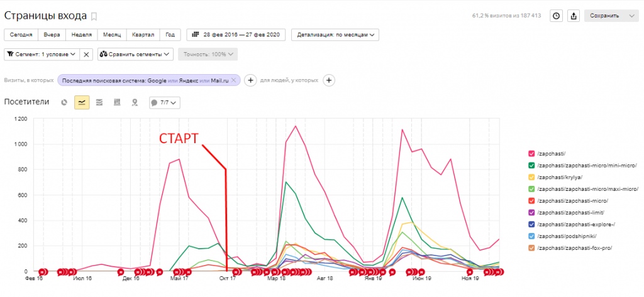Open the Сравнить сегменты dropdown
The height and width of the screenshot is (297, 644).
135,54
